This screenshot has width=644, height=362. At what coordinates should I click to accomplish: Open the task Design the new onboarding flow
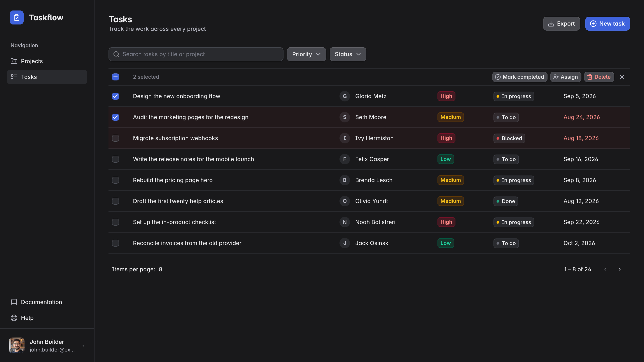pos(177,96)
